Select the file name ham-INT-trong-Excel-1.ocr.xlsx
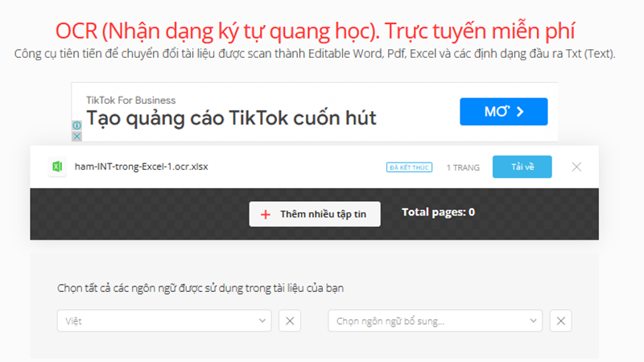Viewport: 644px width, 362px height. tap(141, 167)
